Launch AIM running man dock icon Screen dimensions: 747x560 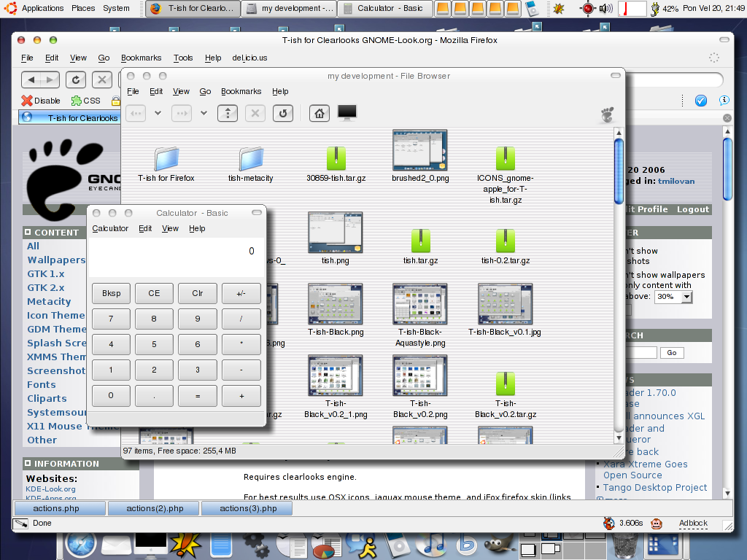coord(363,545)
